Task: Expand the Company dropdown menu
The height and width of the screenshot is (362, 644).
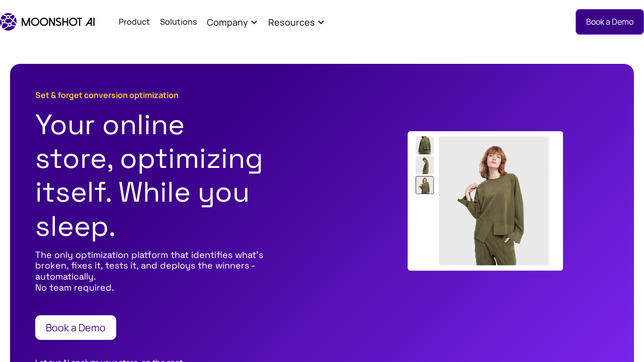Action: pyautogui.click(x=227, y=22)
